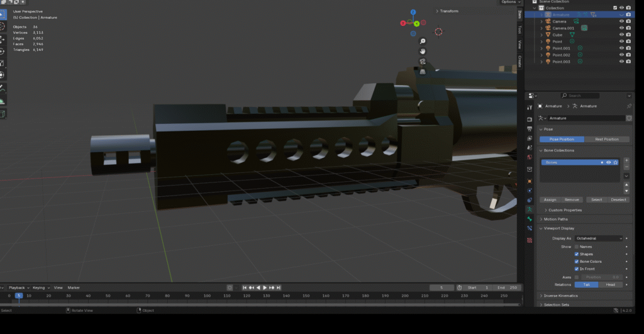Click the pan hand icon in viewport
The image size is (644, 334).
click(x=423, y=51)
